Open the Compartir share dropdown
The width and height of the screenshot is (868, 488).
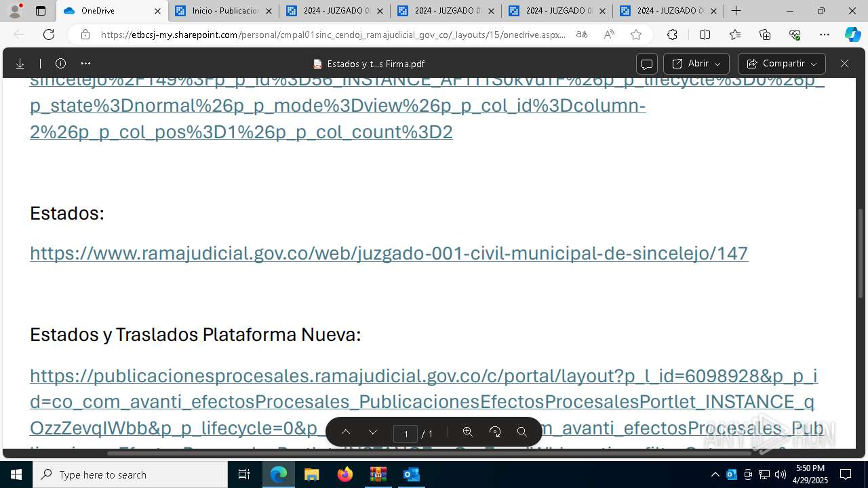(781, 64)
